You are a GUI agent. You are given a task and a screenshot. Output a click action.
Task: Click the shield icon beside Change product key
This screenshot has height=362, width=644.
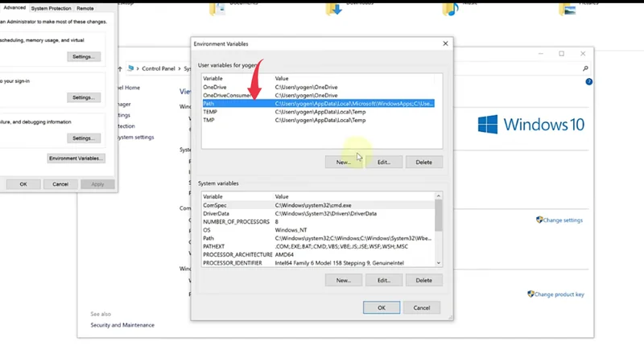tap(530, 294)
